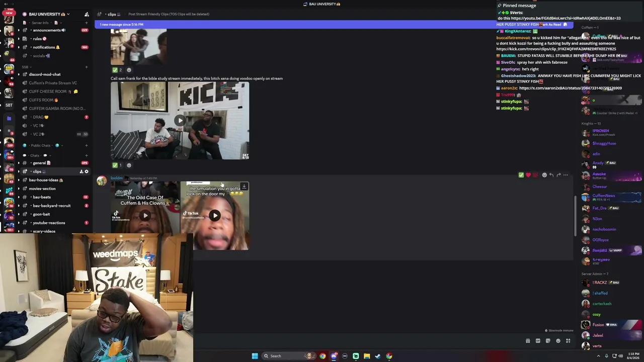Open File Explorer from the taskbar

point(367,356)
